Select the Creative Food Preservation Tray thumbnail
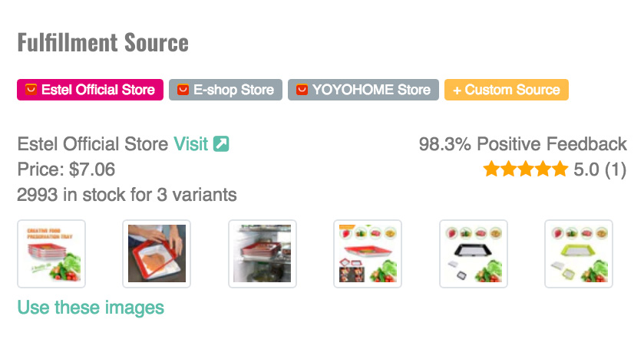Image resolution: width=644 pixels, height=339 pixels. click(51, 254)
